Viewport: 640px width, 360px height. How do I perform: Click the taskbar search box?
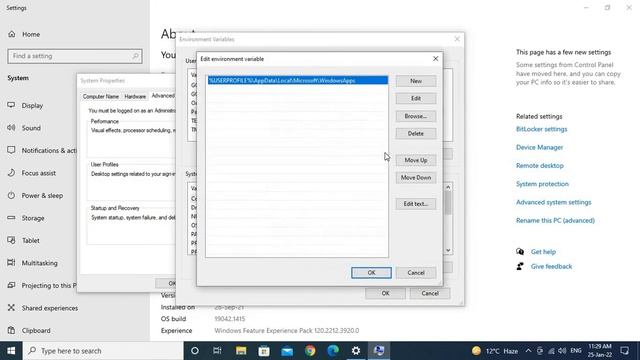tap(103, 351)
